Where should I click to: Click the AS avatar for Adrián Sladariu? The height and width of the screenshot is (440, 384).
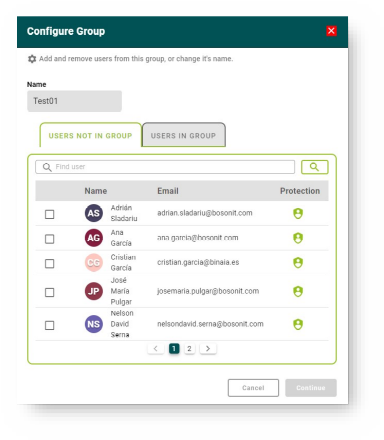pos(94,213)
